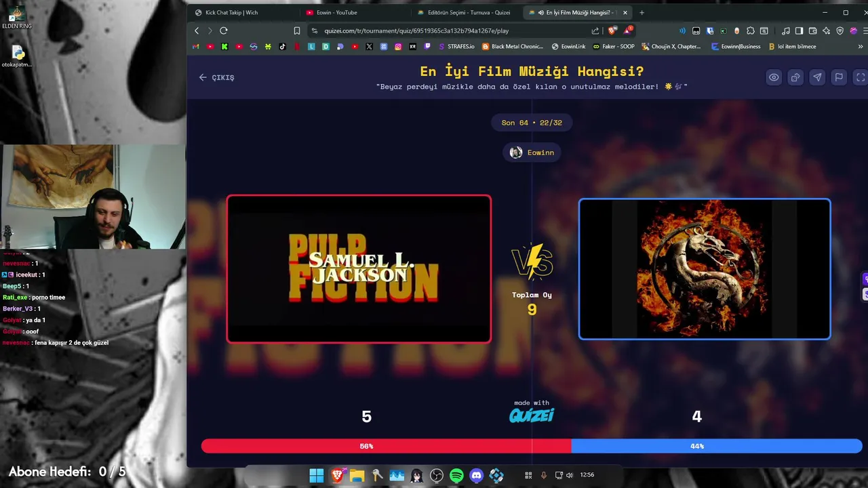Open Brave VPN shield icon
Viewport: 868px width, 488px height.
(840, 30)
